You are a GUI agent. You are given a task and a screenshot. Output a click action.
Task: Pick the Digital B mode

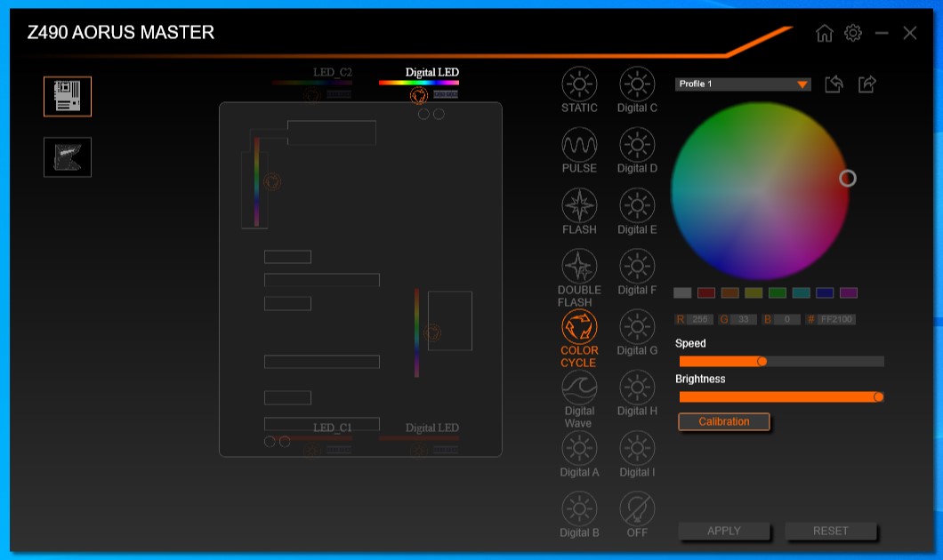(x=579, y=515)
